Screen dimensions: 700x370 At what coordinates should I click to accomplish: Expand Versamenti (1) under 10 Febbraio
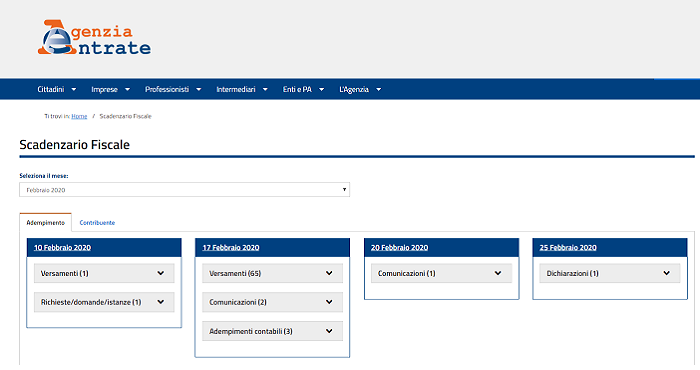(104, 273)
